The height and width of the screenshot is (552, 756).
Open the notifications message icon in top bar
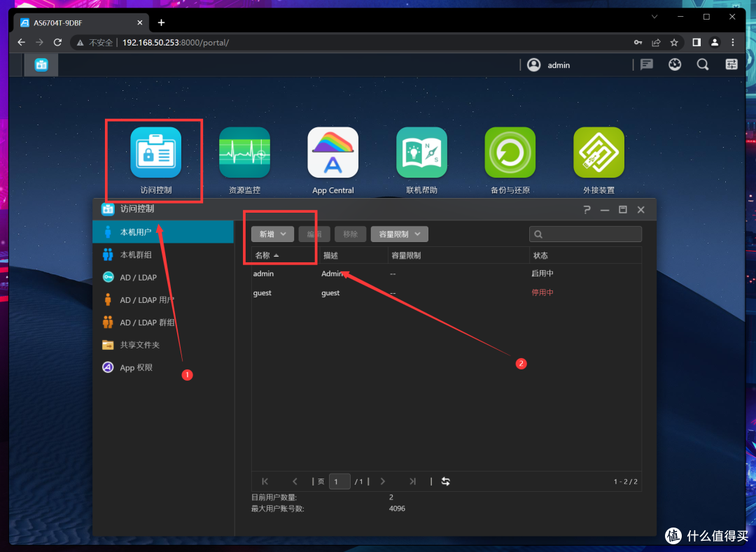click(x=646, y=65)
